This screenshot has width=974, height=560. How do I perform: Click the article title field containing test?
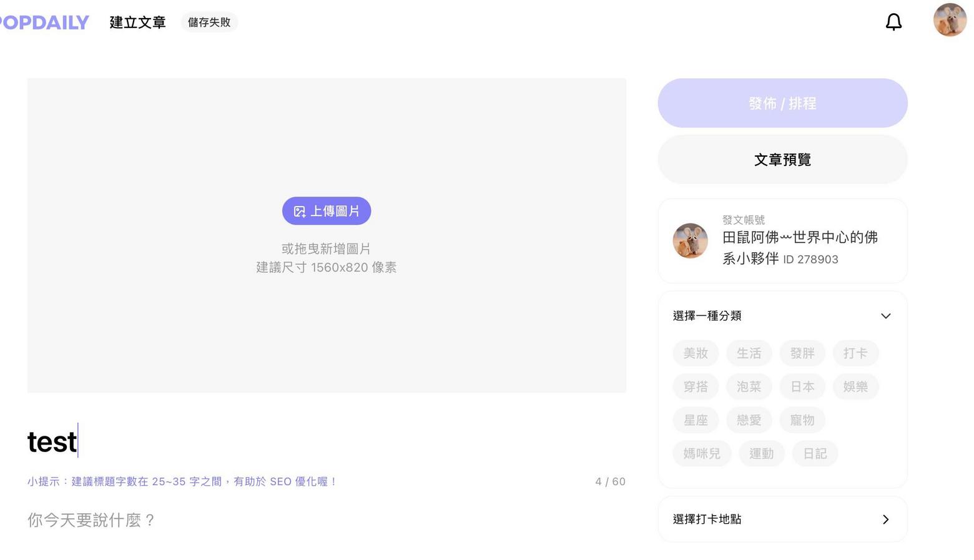pyautogui.click(x=250, y=441)
